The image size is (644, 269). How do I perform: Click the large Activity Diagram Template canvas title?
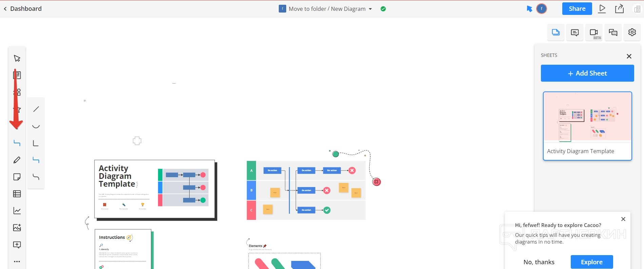[x=117, y=176]
